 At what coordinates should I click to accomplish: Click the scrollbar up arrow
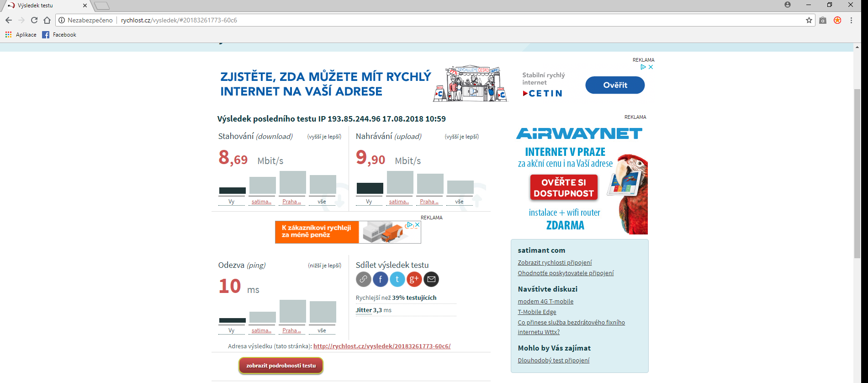(857, 47)
